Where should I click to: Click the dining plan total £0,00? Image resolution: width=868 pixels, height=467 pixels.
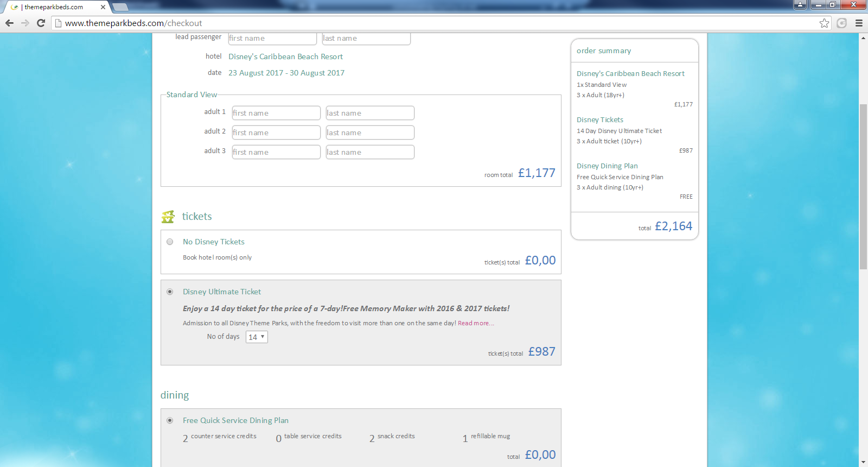540,455
